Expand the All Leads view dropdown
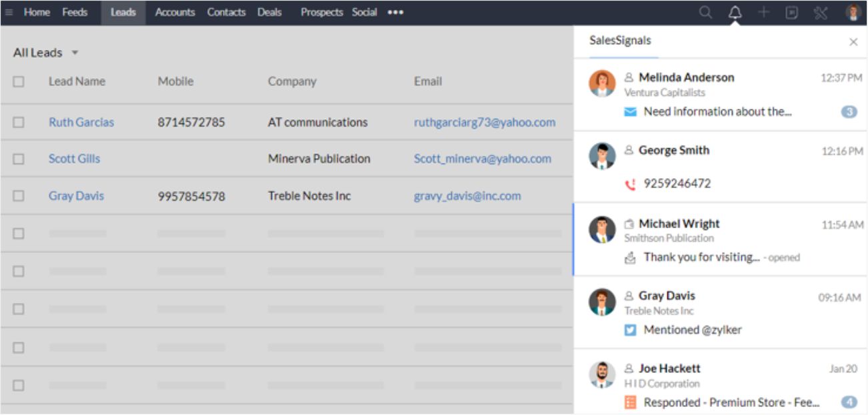Image resolution: width=868 pixels, height=415 pixels. tap(75, 53)
